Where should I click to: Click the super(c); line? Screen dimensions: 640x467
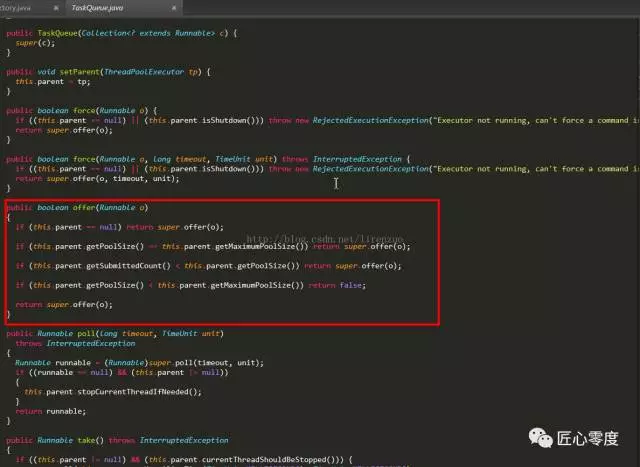click(35, 43)
